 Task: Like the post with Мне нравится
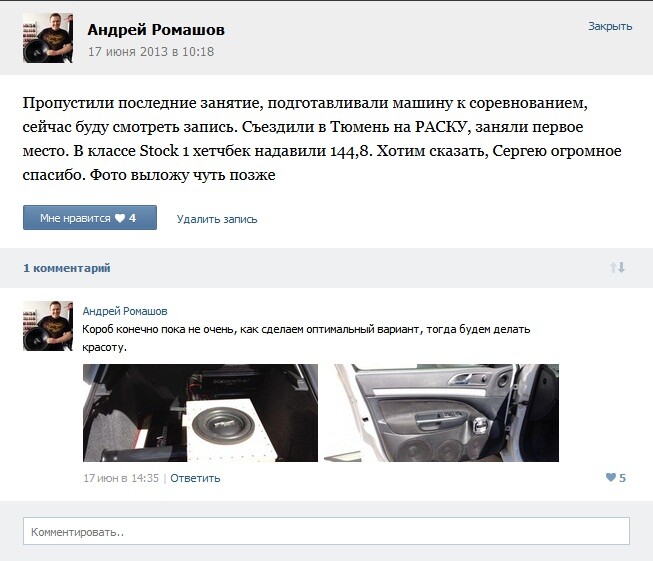coord(90,217)
